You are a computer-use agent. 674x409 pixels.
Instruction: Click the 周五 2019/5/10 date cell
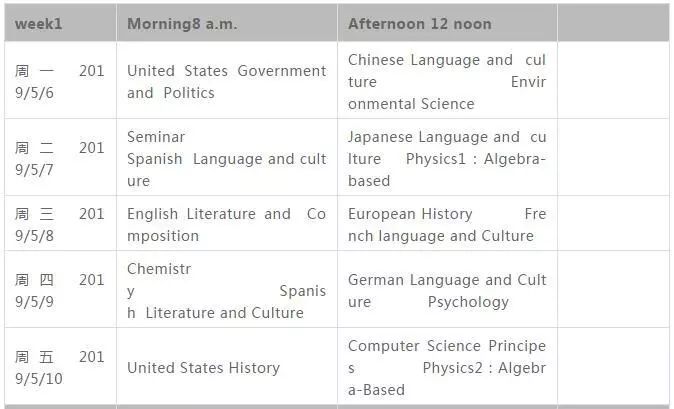click(61, 366)
